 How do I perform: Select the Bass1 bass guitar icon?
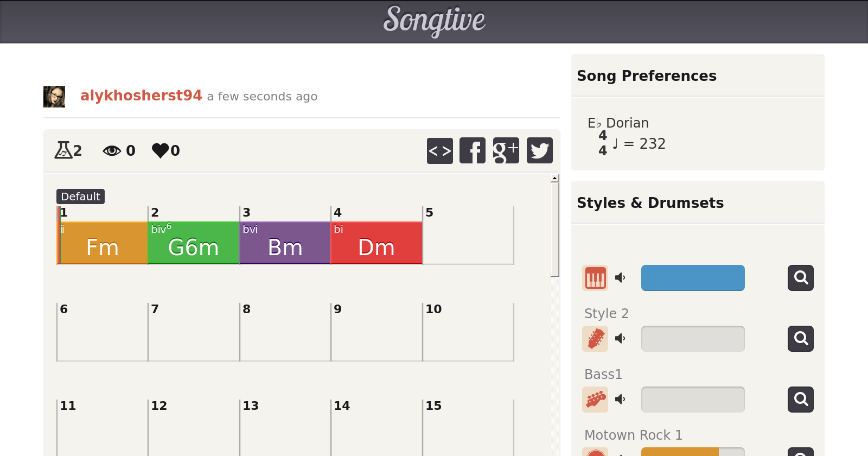[595, 400]
